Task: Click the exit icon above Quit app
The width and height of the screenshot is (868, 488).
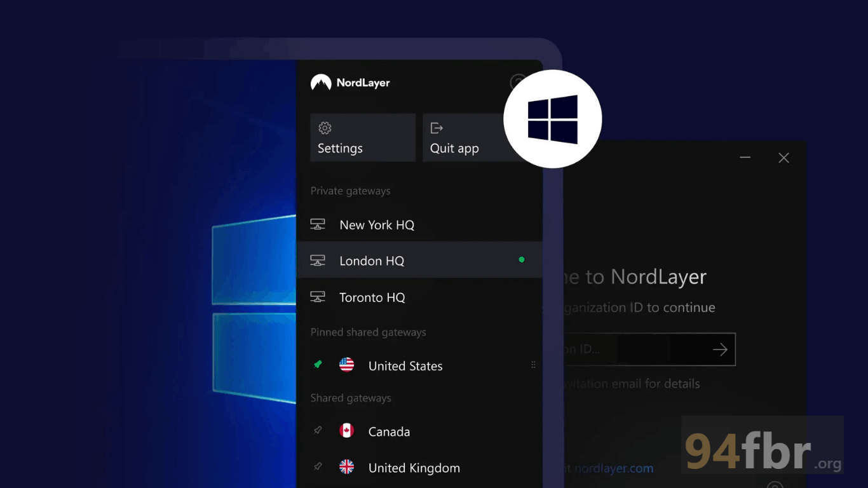Action: point(437,128)
